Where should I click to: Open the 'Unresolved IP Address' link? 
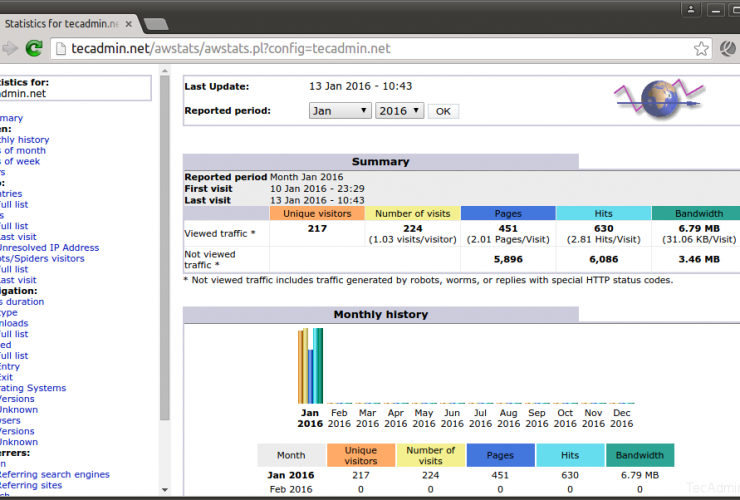point(49,248)
